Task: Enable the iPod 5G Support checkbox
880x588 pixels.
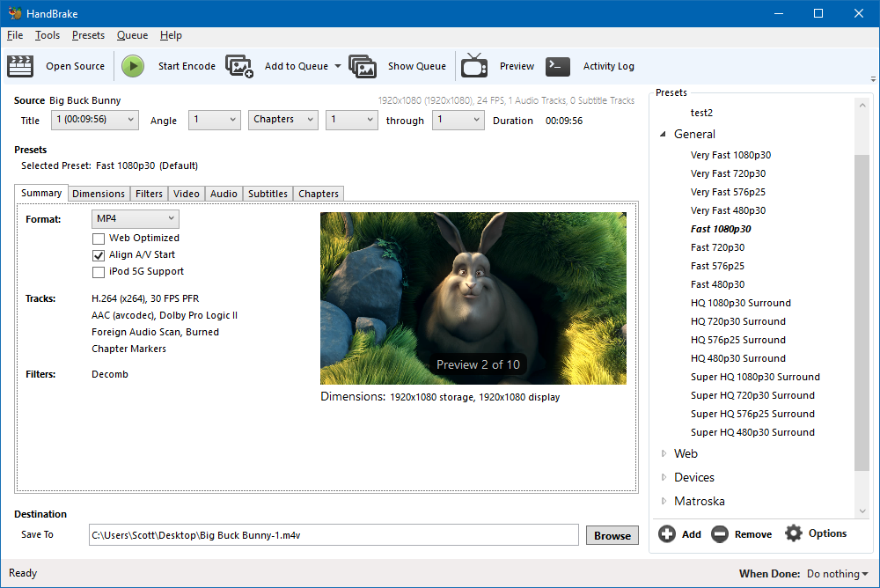Action: click(x=99, y=272)
